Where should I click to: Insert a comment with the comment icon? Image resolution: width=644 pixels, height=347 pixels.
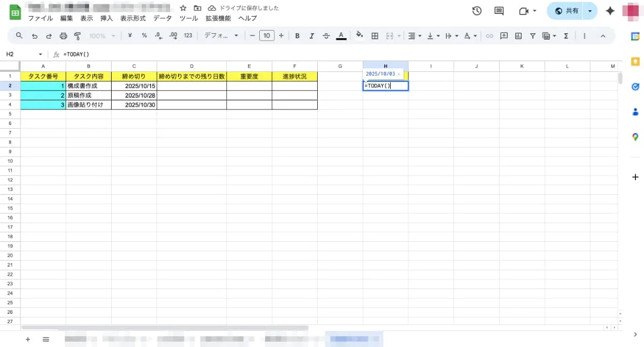(x=503, y=36)
